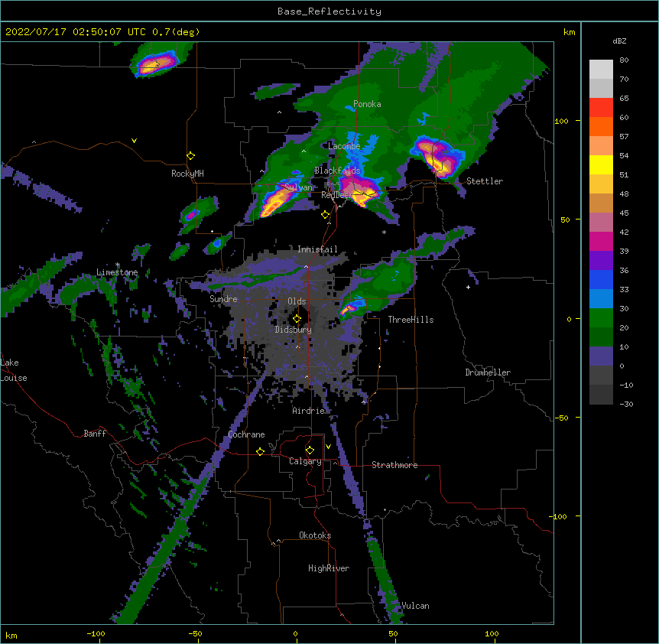Click the Blackfalds city label
659x644 pixels.
(337, 171)
